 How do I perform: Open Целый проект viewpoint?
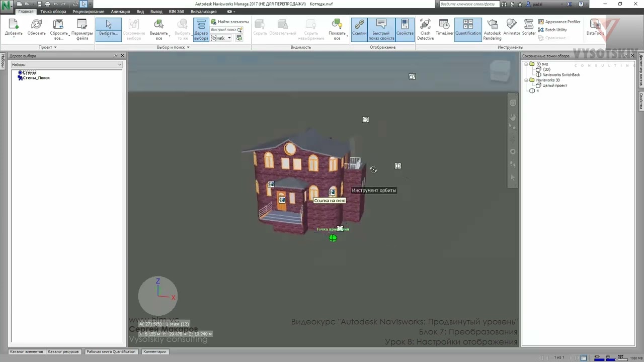[x=554, y=85]
